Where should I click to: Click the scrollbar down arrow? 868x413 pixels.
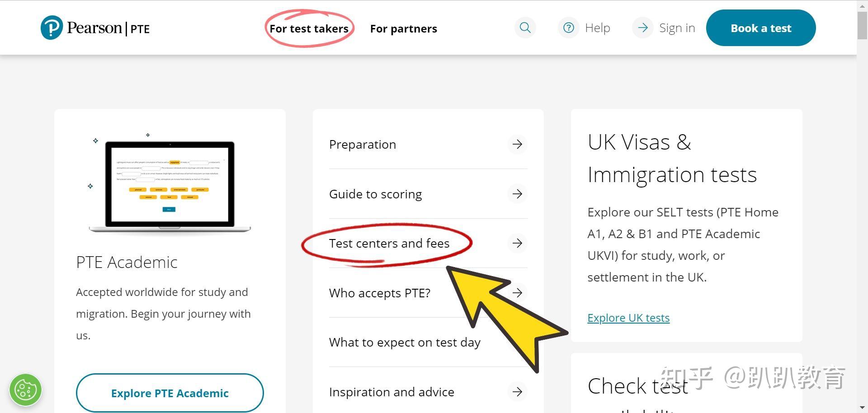point(862,408)
